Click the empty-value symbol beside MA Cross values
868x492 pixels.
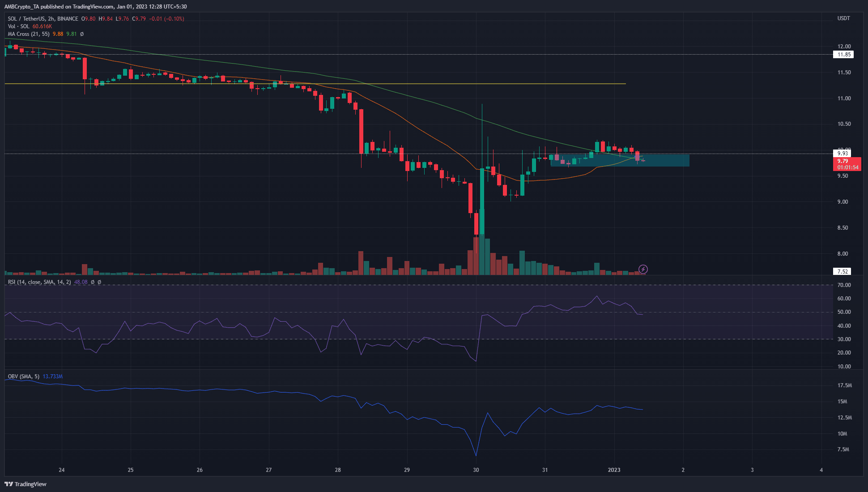point(82,34)
